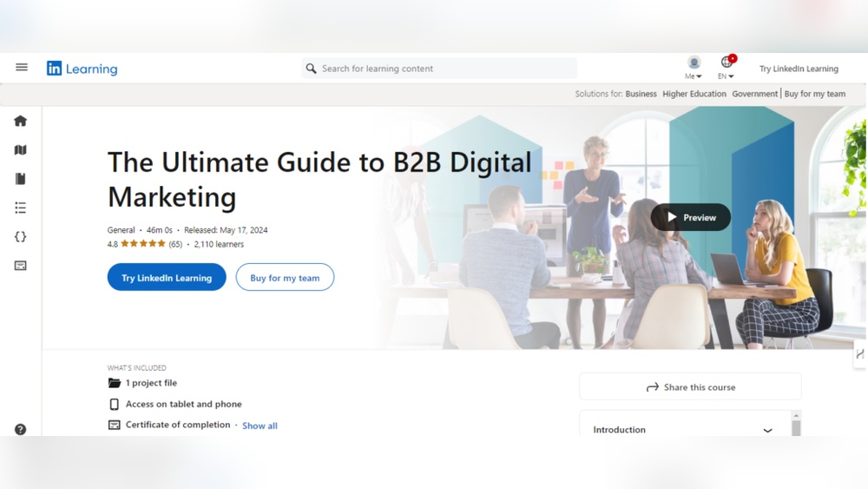Click the globe language icon
868x489 pixels.
tap(727, 62)
